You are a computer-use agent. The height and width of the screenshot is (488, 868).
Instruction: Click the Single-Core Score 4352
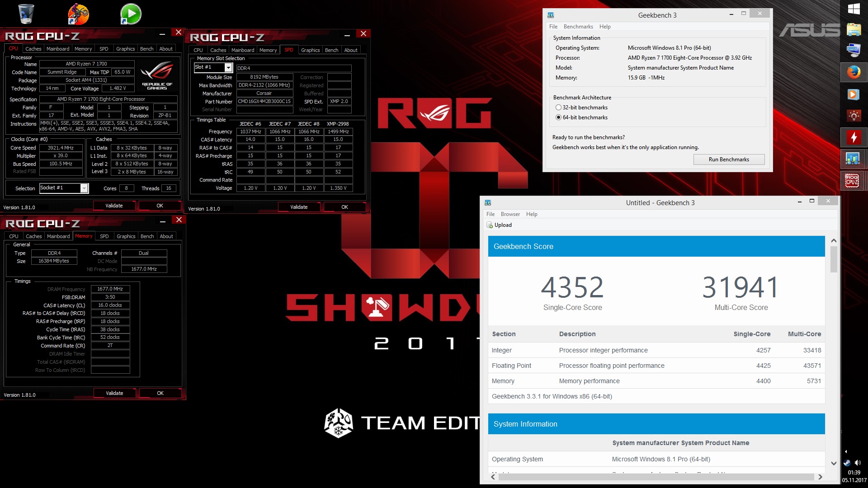point(572,287)
